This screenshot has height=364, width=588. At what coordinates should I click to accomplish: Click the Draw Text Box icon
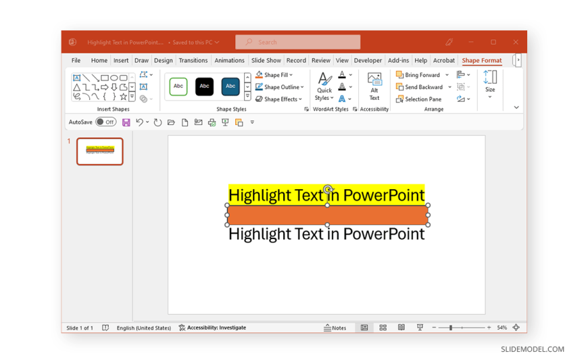[143, 86]
